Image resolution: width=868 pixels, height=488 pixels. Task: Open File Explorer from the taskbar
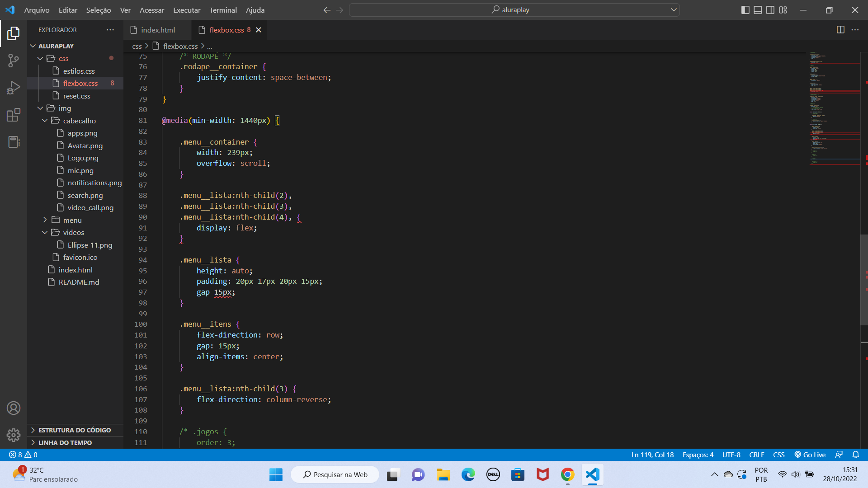[443, 474]
